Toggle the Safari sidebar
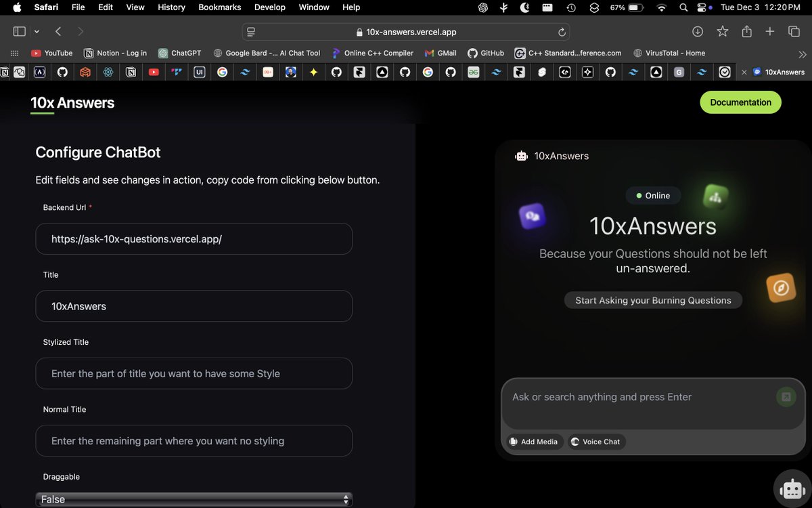The width and height of the screenshot is (812, 508). 19,32
